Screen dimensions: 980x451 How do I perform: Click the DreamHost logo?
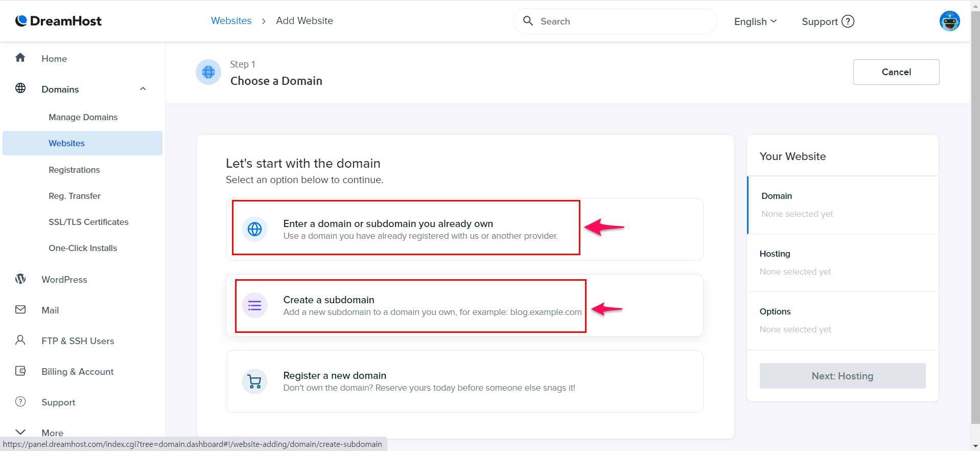tap(58, 21)
